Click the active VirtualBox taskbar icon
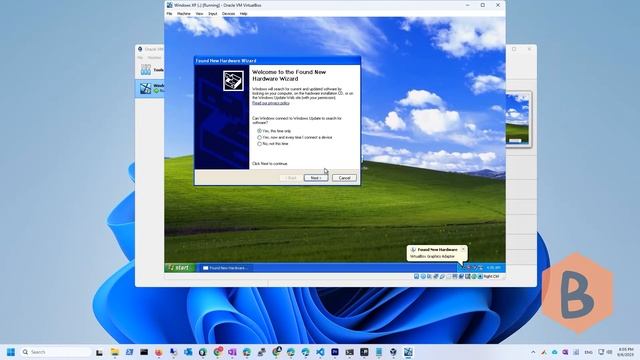Screen dimensions: 640x360 pyautogui.click(x=408, y=352)
